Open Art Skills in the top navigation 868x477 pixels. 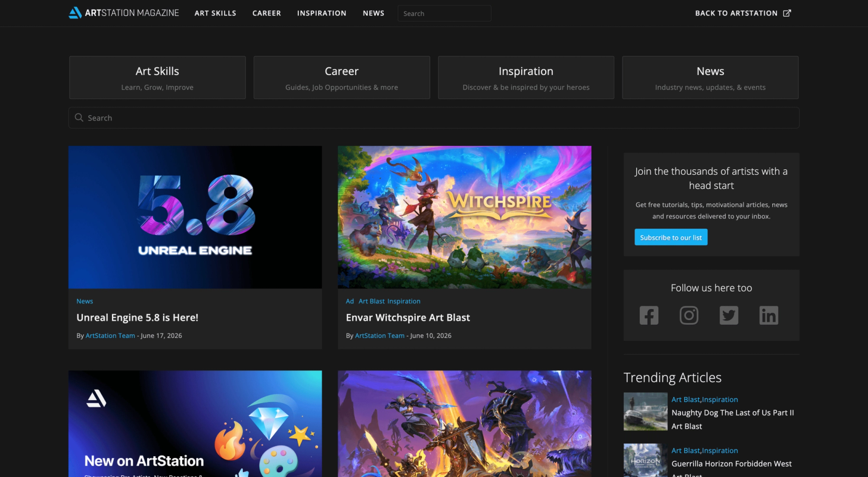(215, 13)
